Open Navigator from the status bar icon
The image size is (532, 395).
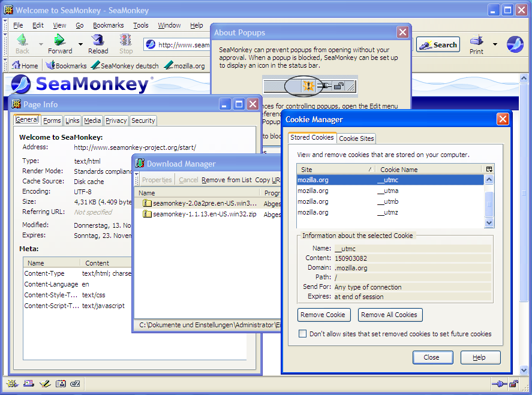[x=13, y=384]
